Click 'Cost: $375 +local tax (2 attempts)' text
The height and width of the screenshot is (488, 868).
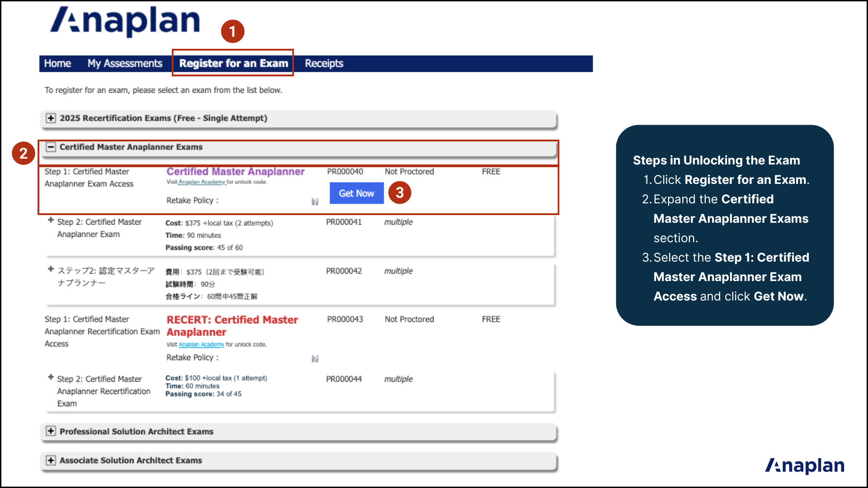click(219, 223)
